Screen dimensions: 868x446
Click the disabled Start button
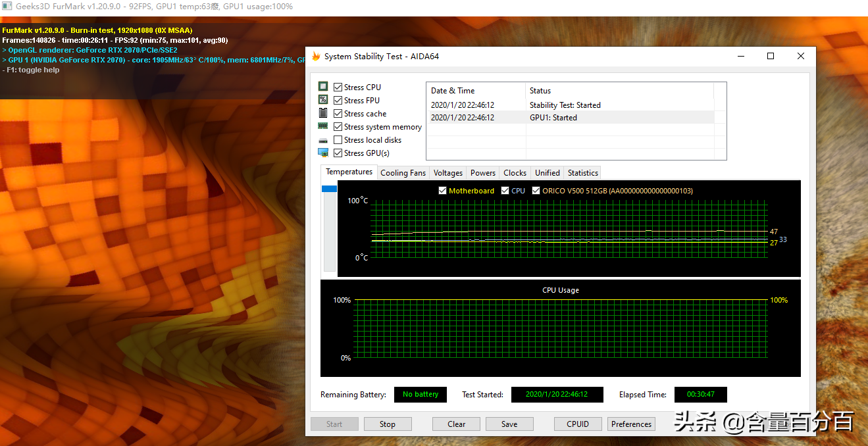[x=334, y=424]
